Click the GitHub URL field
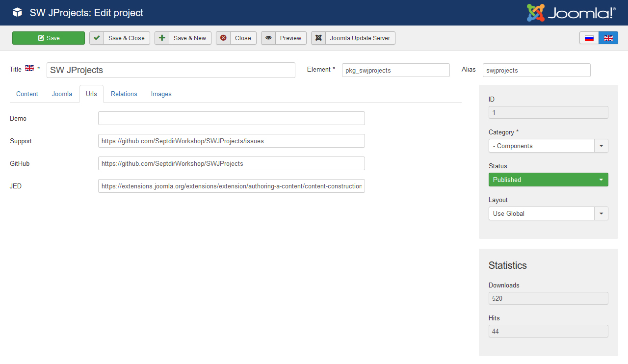This screenshot has width=628, height=364. [232, 163]
